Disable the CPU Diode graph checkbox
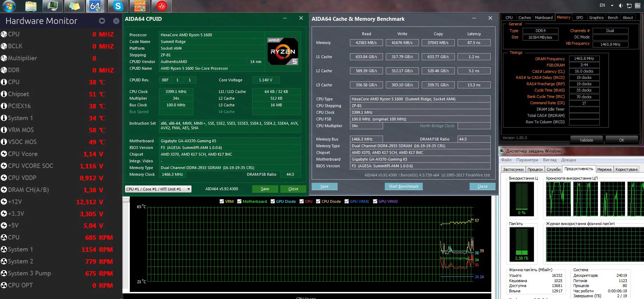 (x=318, y=201)
